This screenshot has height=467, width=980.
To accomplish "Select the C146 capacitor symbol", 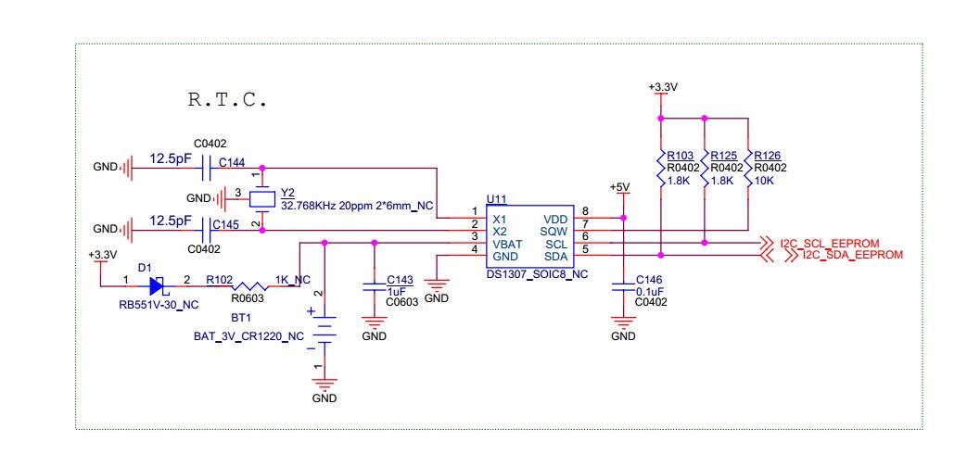I will [622, 286].
